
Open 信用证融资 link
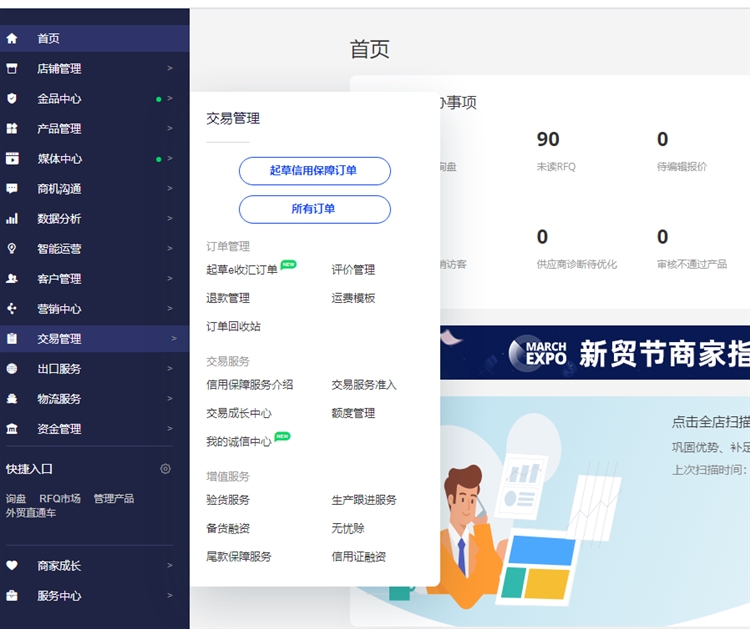point(359,556)
